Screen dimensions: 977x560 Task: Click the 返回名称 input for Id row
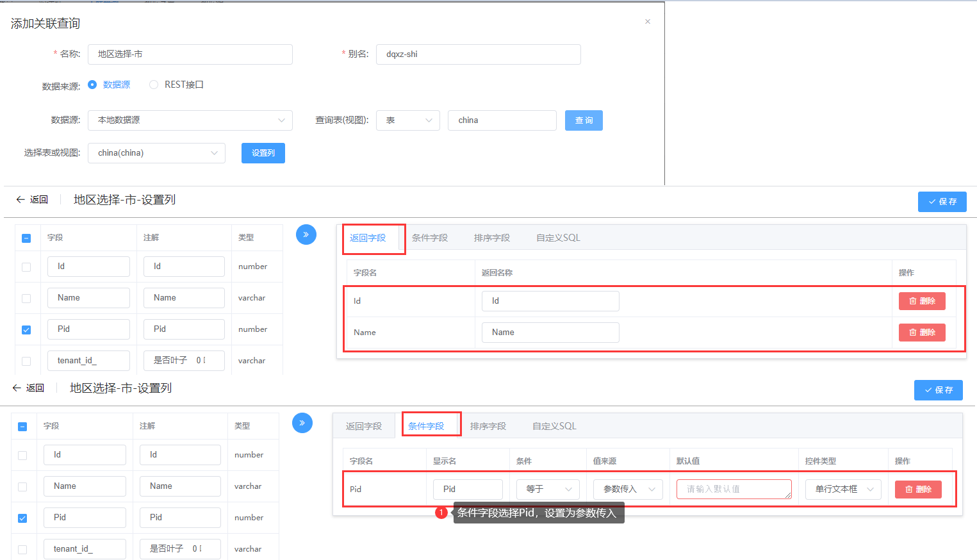[550, 301]
